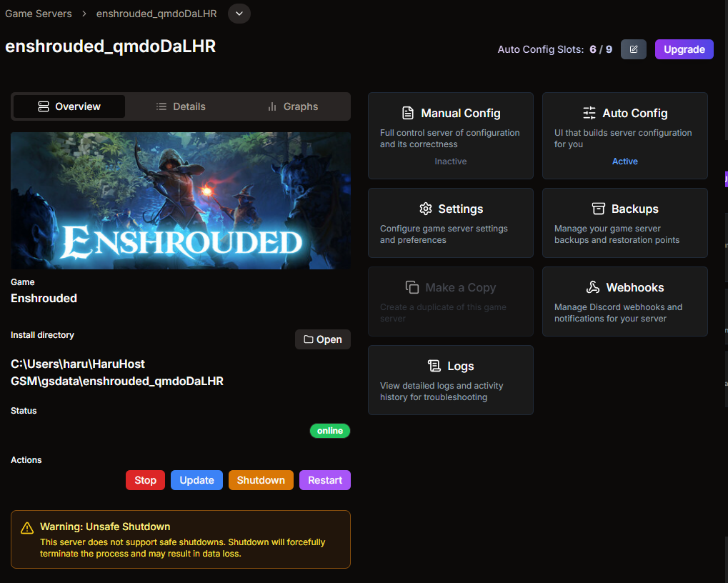The height and width of the screenshot is (583, 728).
Task: Click the Make a Copy duplicate icon
Action: tap(412, 287)
